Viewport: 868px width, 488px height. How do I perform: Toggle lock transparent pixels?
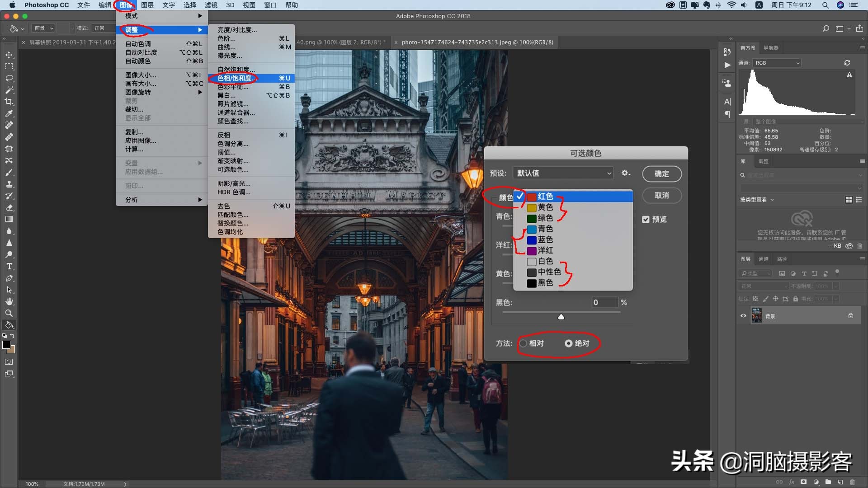click(x=755, y=299)
